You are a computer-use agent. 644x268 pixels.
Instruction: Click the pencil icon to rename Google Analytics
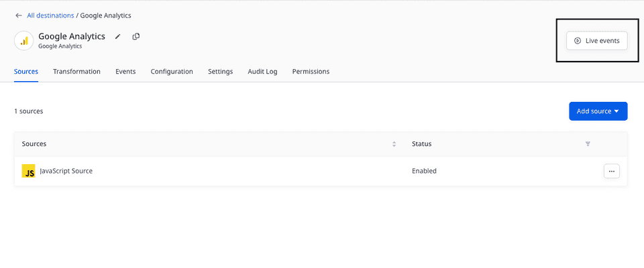click(118, 37)
